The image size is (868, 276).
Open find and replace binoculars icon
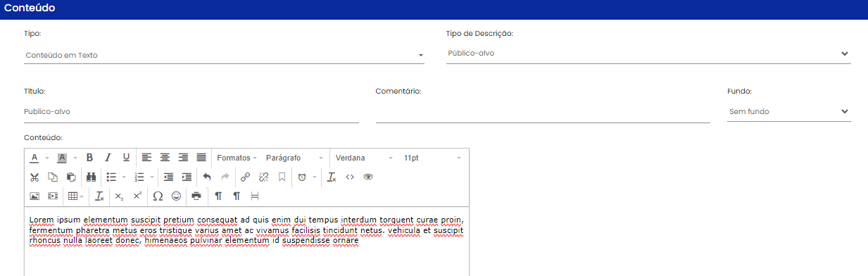tap(91, 177)
